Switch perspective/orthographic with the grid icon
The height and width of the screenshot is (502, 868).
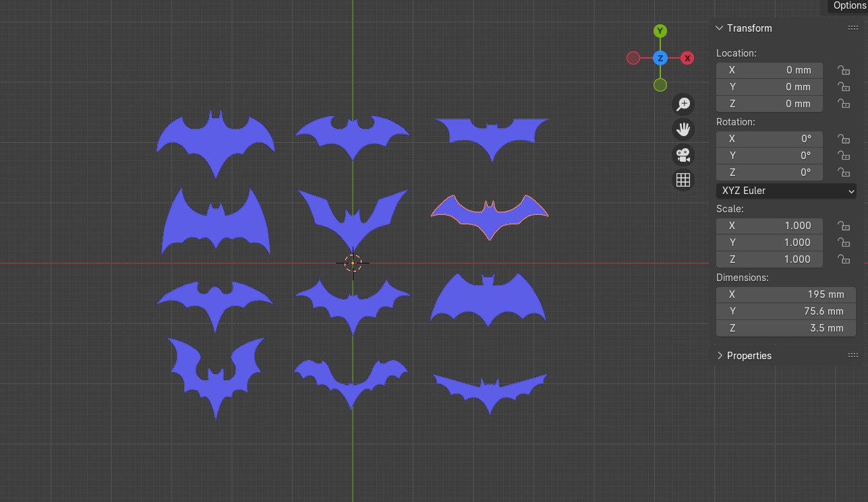coord(683,180)
